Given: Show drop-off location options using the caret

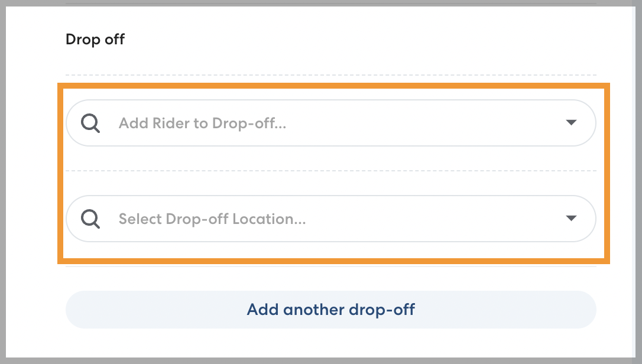Looking at the screenshot, I should (570, 219).
